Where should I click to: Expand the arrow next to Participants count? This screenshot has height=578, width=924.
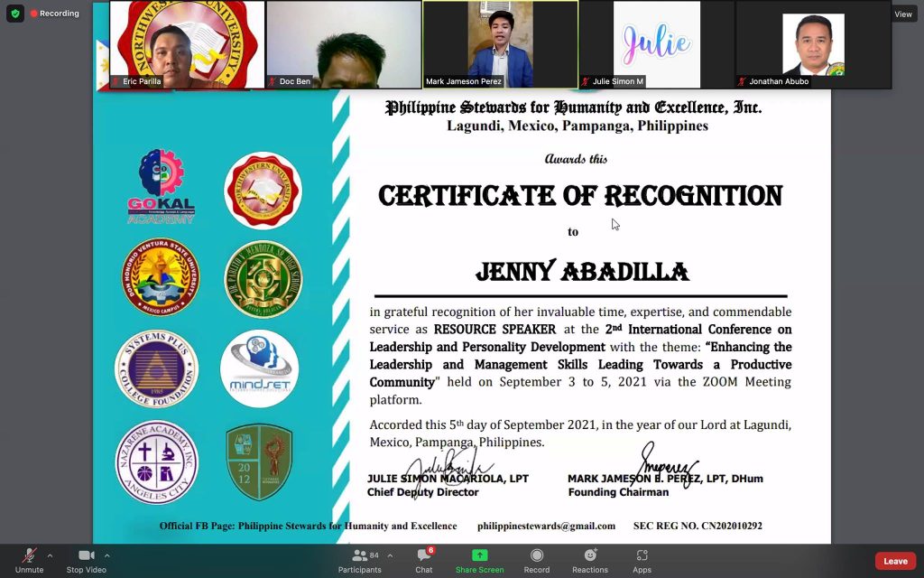tap(389, 555)
